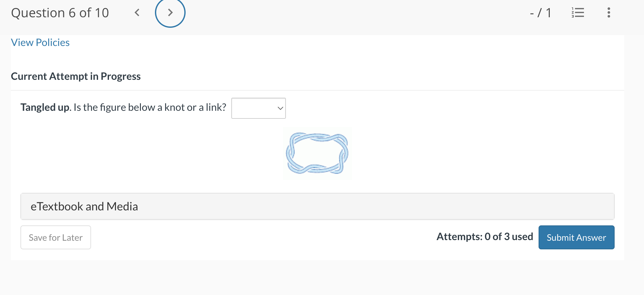The image size is (644, 295).
Task: Click the tangled knot figure image
Action: pyautogui.click(x=318, y=153)
